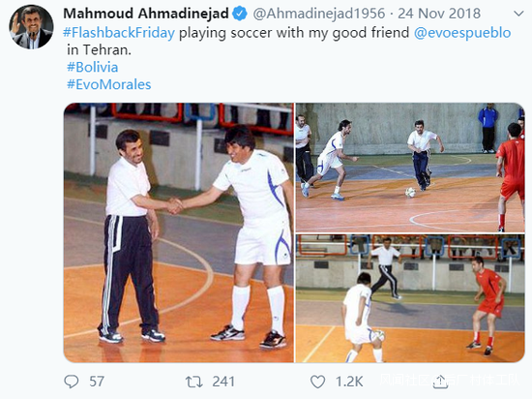Open the @evoespueblo mention link

point(462,33)
